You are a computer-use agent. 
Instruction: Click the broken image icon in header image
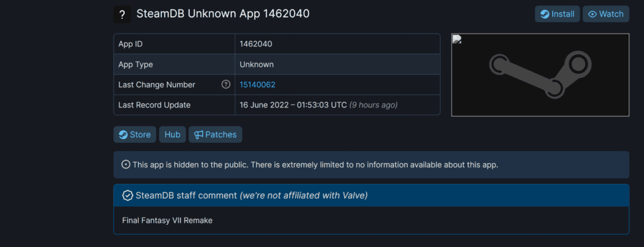[x=457, y=39]
